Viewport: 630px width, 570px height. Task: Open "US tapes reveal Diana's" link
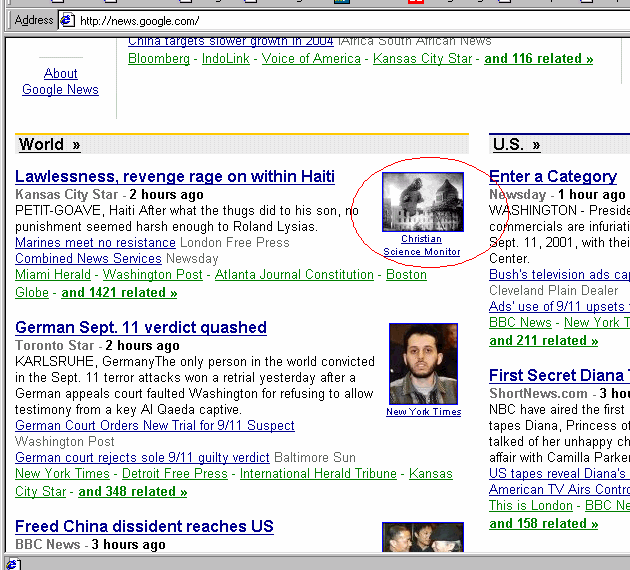click(559, 474)
